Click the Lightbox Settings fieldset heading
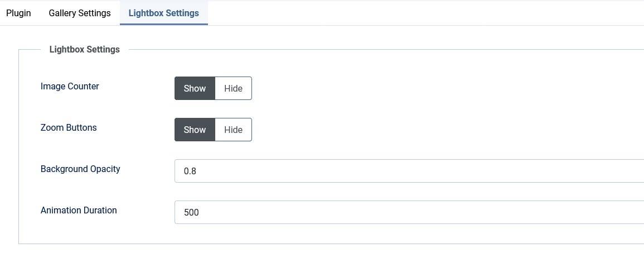Screen dimensions: 644x267 84,50
